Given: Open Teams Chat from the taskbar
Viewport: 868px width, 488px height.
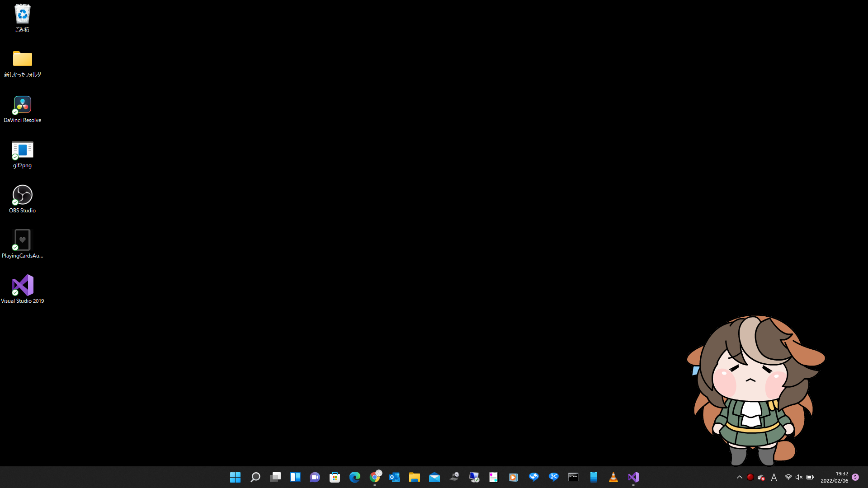Looking at the screenshot, I should (x=315, y=477).
